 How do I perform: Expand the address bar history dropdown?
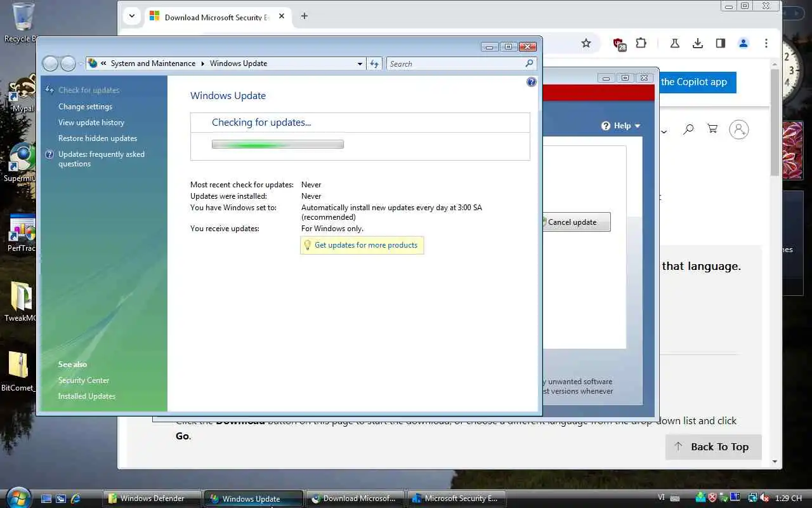coord(360,63)
